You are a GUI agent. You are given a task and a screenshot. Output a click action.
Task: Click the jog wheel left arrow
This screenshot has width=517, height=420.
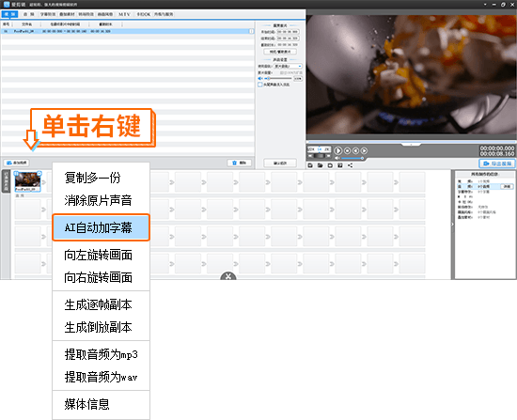point(310,156)
